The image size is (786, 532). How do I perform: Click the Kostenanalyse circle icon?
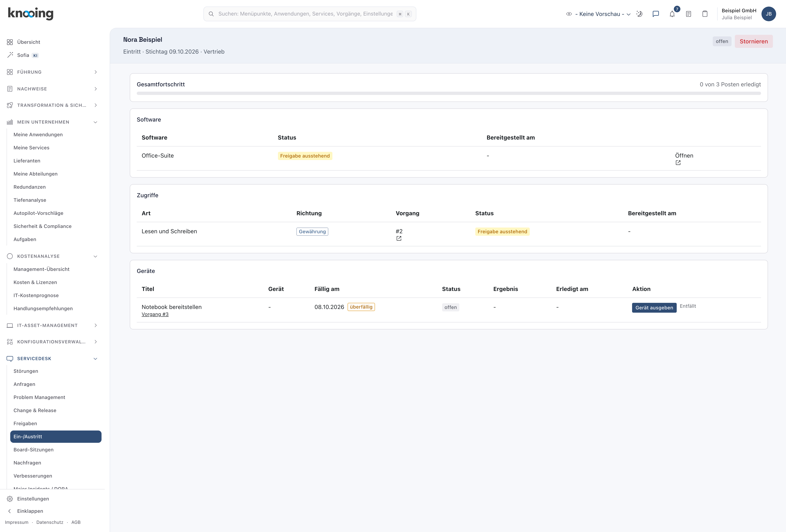coord(10,256)
